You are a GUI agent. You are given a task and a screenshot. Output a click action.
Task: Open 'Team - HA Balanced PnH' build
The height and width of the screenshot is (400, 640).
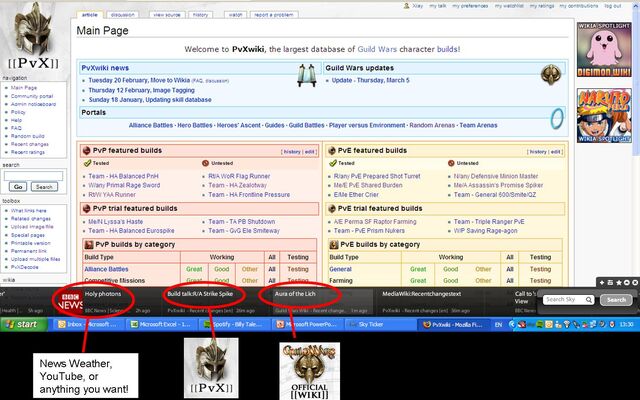pos(123,176)
